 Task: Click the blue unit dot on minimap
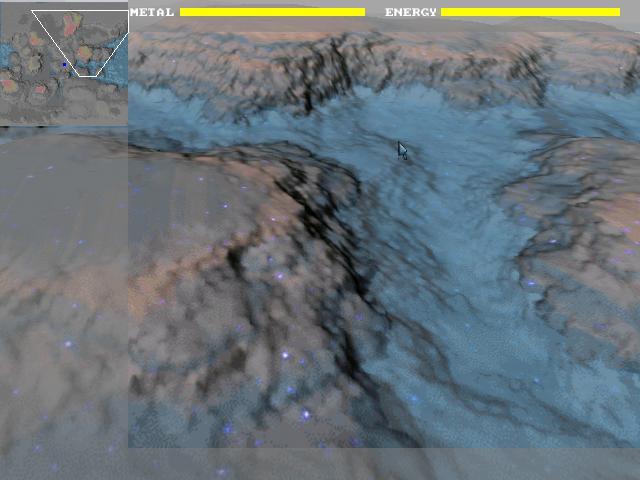pos(64,65)
